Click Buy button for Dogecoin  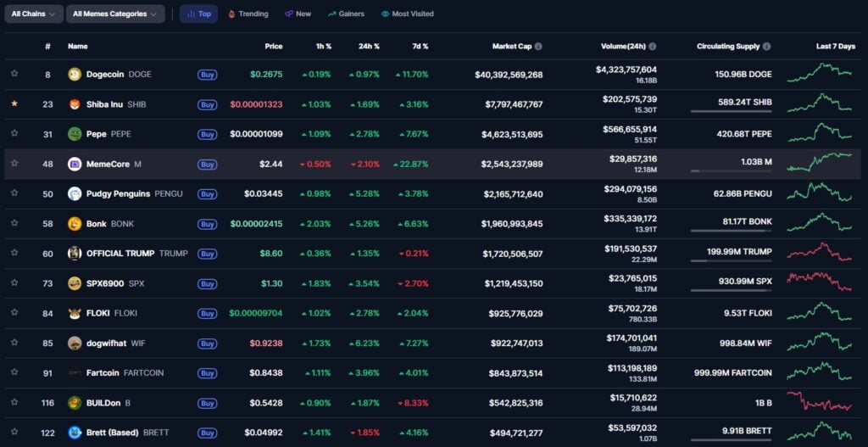[x=207, y=75]
